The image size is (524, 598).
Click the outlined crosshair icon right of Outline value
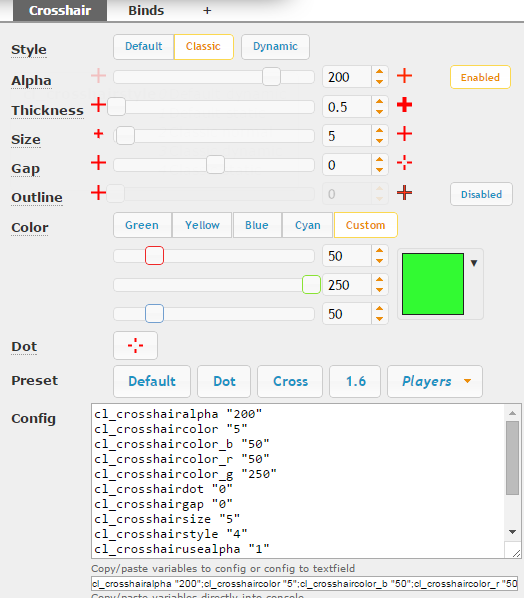click(x=404, y=193)
